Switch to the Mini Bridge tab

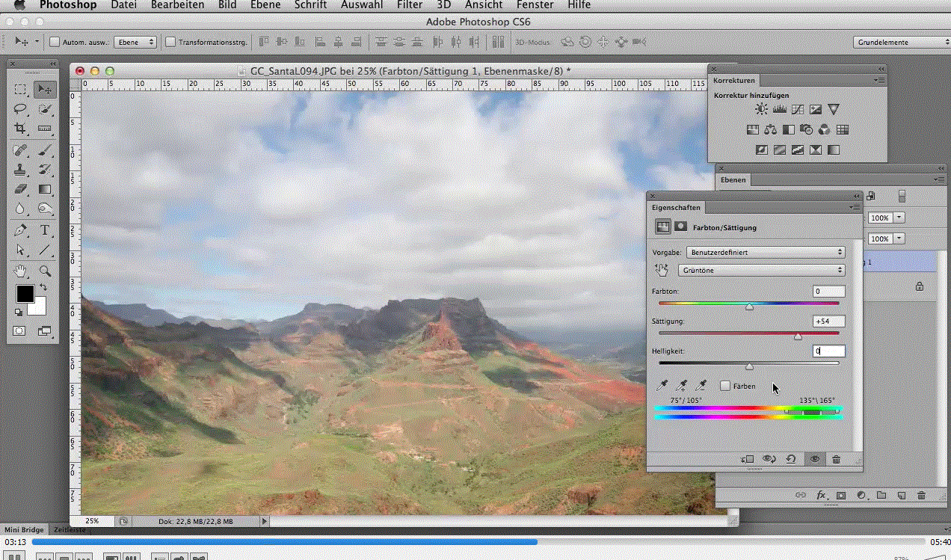tap(22, 530)
